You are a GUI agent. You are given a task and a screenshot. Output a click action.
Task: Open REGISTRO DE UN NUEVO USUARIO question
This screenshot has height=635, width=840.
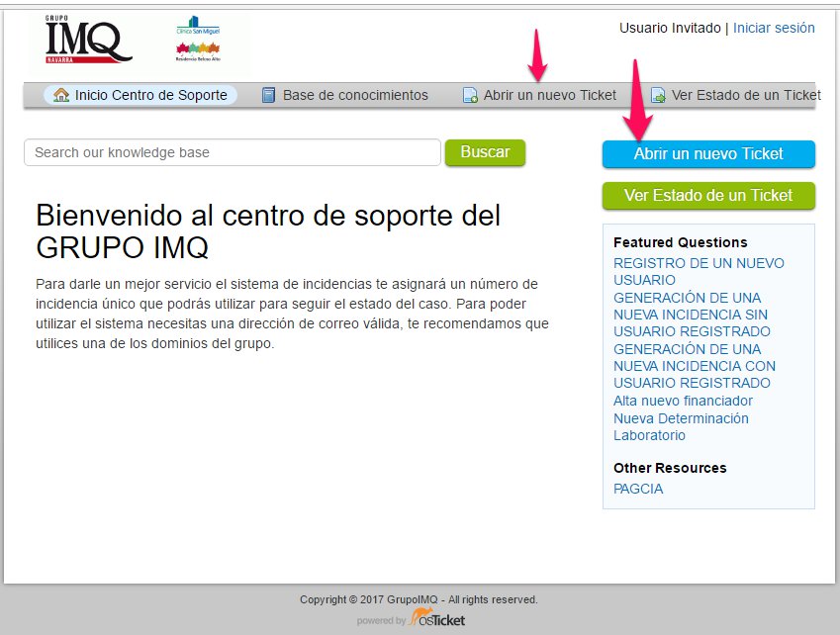coord(699,271)
